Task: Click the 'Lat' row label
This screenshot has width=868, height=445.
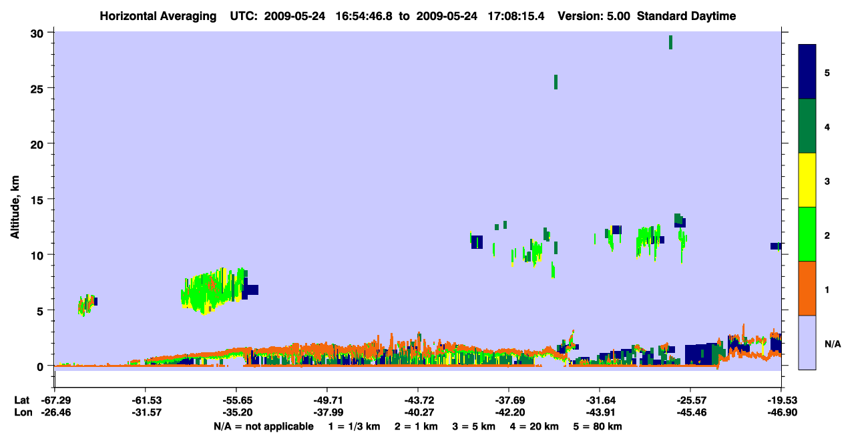Action: 21,400
